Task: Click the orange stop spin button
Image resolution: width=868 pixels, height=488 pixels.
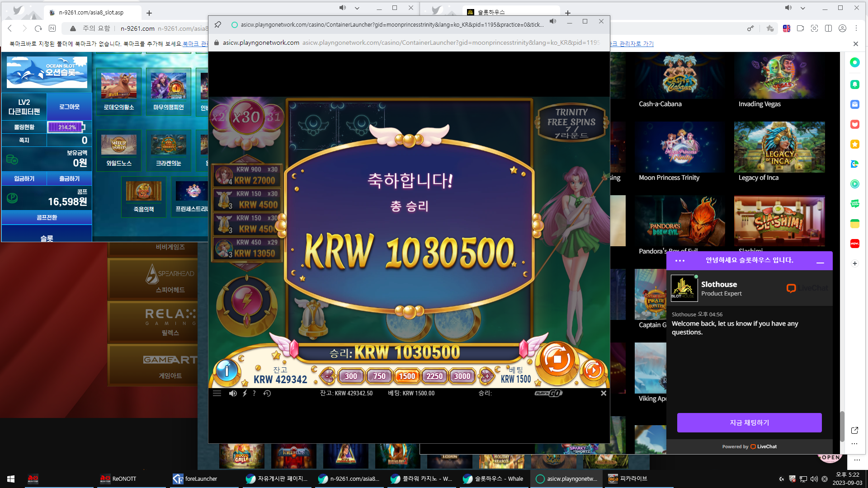Action: tap(557, 360)
